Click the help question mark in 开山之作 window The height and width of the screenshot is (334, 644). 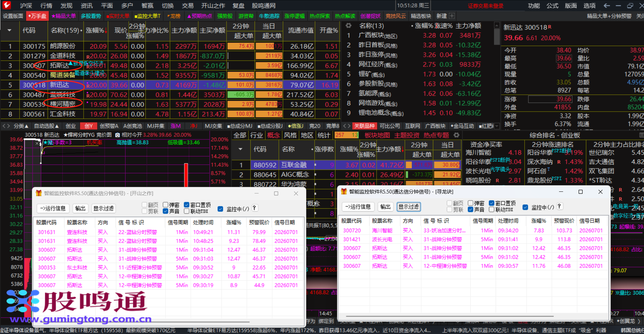255,208
